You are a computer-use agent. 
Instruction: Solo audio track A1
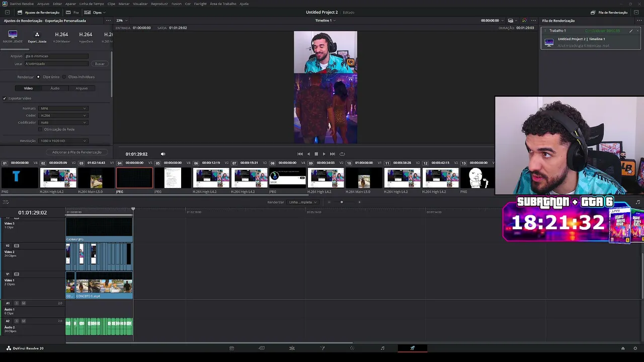[16, 303]
